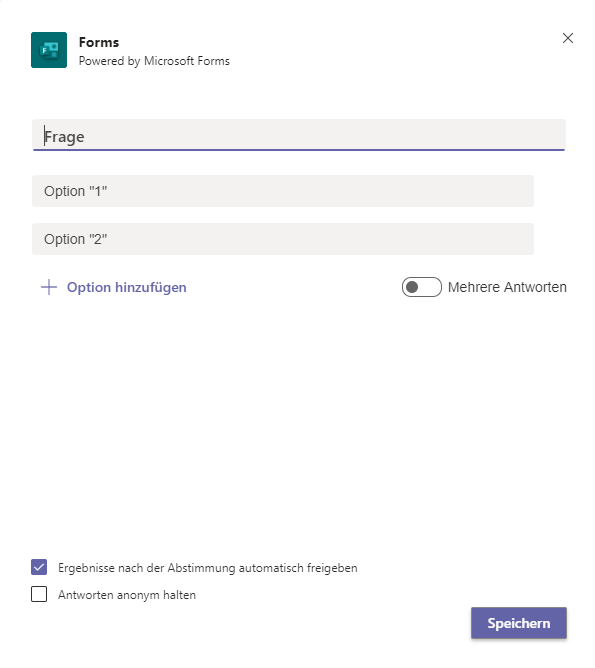Focus the Option "2" text field
The width and height of the screenshot is (595, 668).
tap(283, 239)
